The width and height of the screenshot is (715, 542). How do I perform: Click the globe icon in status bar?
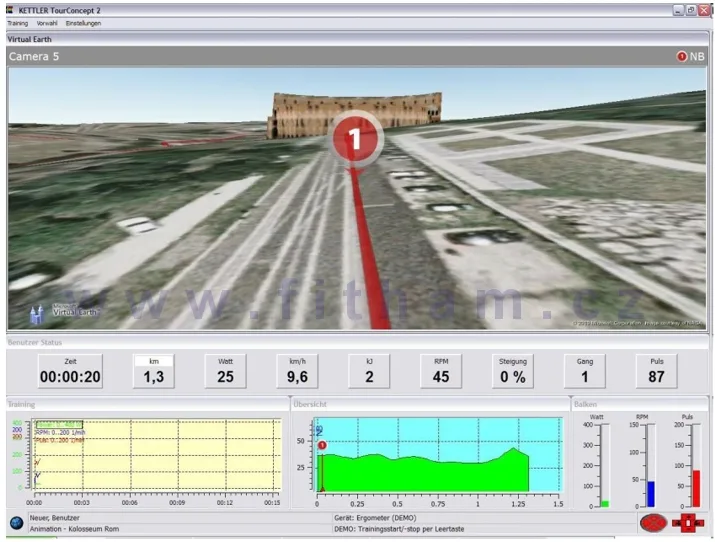16,522
